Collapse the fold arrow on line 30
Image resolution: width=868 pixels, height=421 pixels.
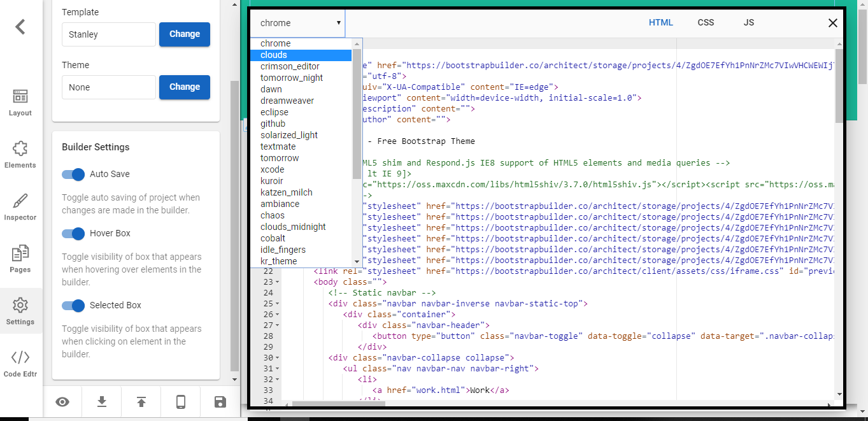click(x=277, y=358)
